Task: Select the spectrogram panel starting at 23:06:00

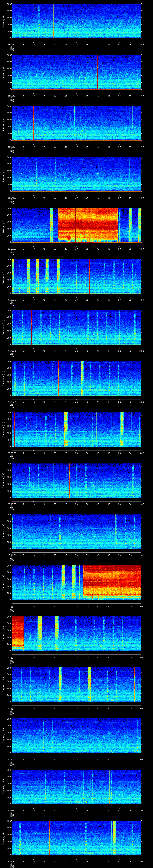Action: pos(77,276)
